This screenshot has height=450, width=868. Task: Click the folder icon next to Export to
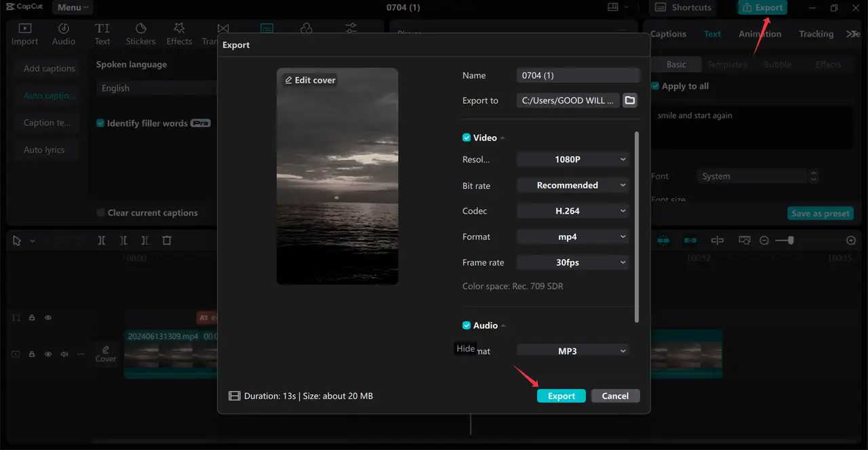[630, 100]
